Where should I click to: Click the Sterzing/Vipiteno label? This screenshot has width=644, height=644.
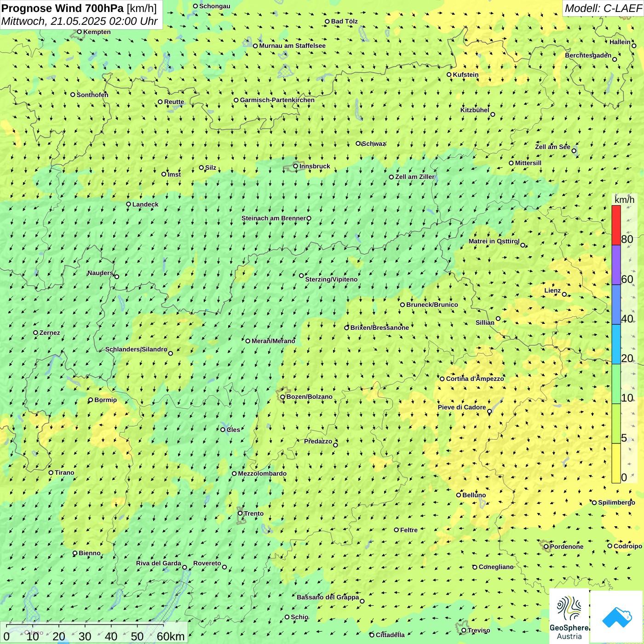[x=331, y=279]
